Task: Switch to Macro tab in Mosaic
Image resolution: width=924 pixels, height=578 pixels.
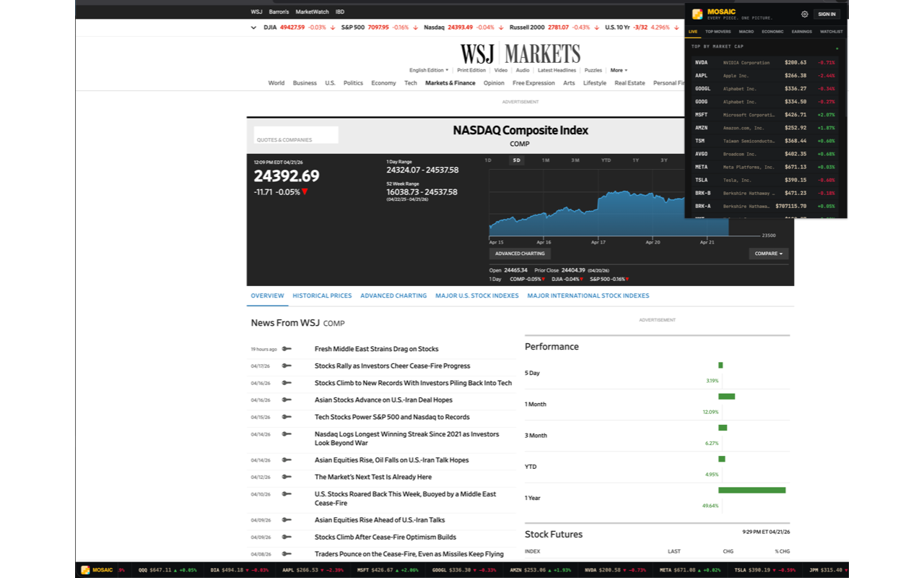Action: click(746, 32)
